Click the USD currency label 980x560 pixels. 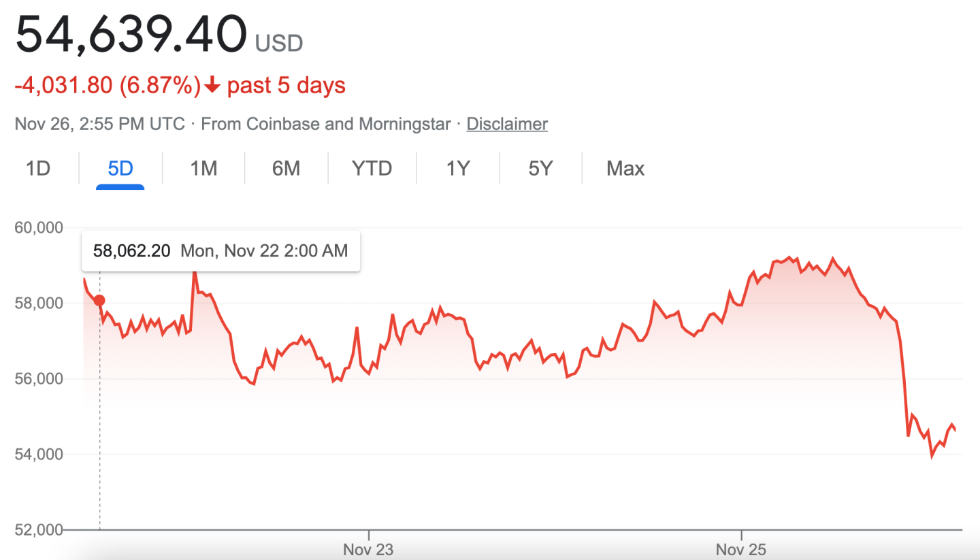coord(279,44)
